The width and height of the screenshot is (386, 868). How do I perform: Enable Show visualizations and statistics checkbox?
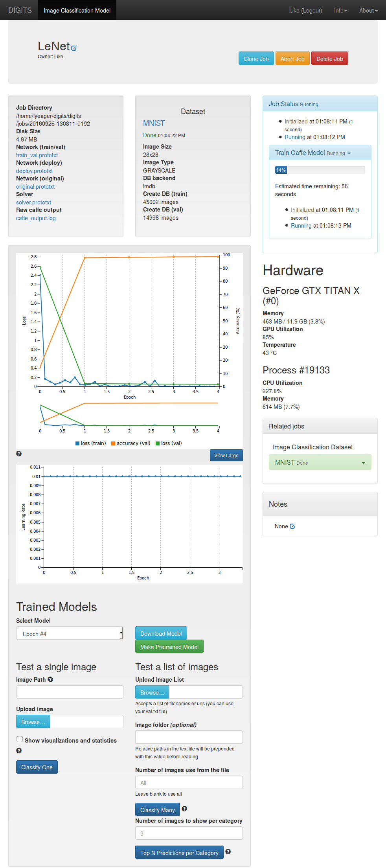click(20, 739)
